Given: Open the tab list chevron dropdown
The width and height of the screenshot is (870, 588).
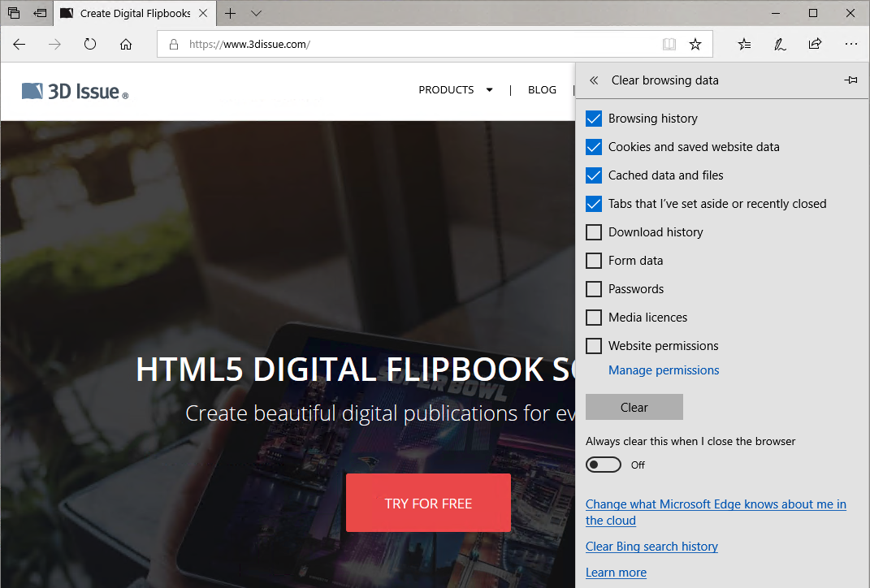Looking at the screenshot, I should click(x=257, y=14).
